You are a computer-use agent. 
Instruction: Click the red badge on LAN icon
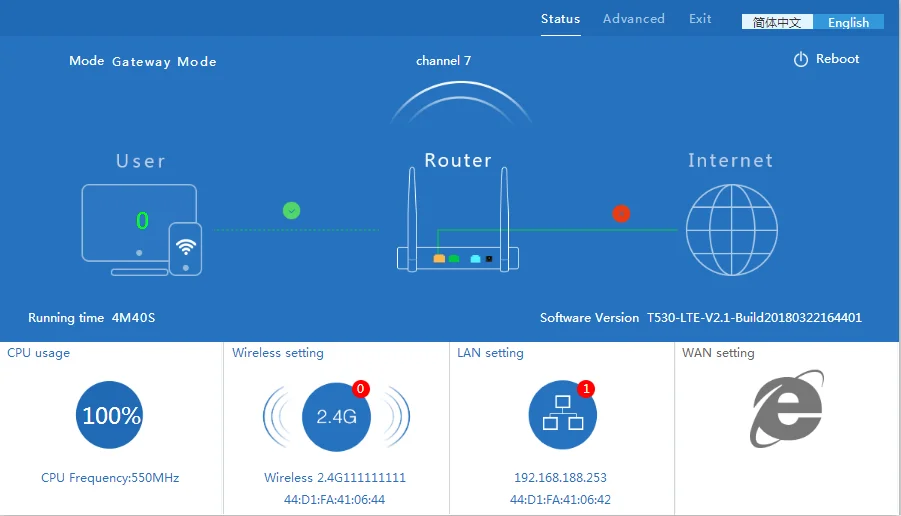586,388
